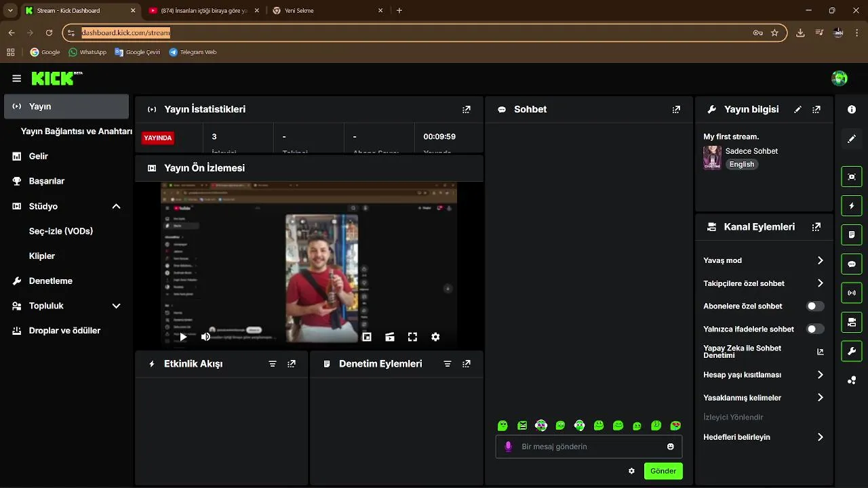The image size is (868, 488).
Task: Open the browser tab search dropdown
Action: pos(10,11)
